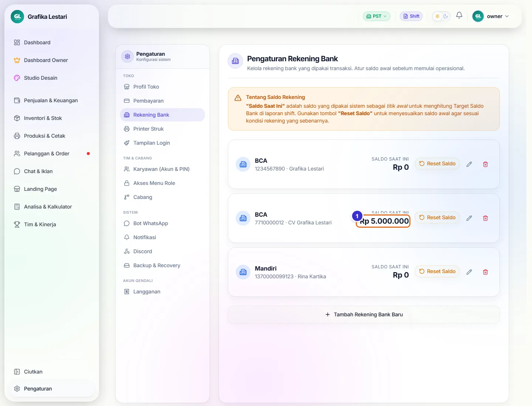
Task: Expand Penjualan & Keuangan menu
Action: tap(52, 100)
